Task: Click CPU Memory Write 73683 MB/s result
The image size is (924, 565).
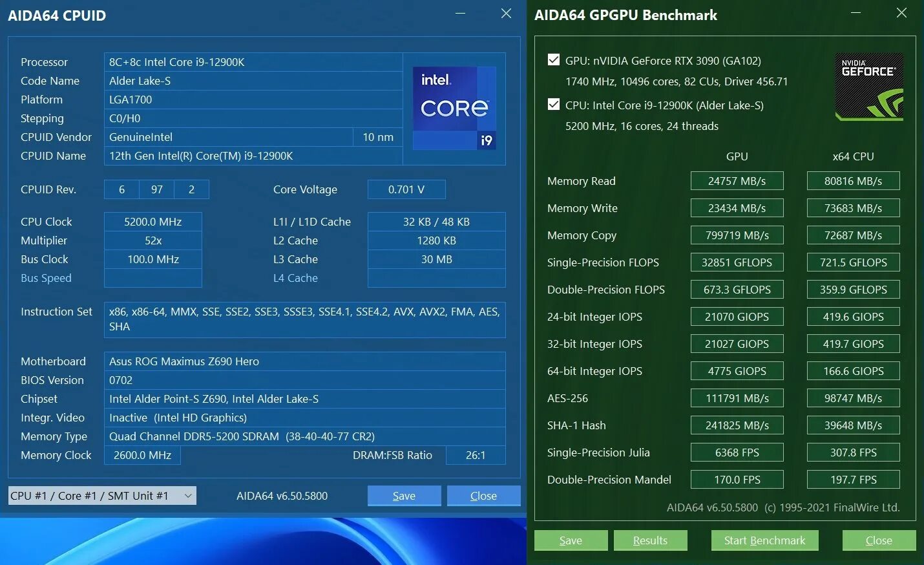Action: point(854,208)
